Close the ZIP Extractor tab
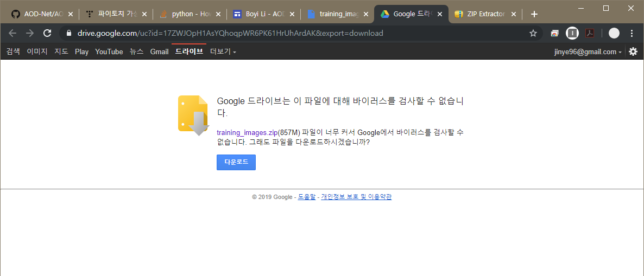The height and width of the screenshot is (276, 644). click(513, 14)
